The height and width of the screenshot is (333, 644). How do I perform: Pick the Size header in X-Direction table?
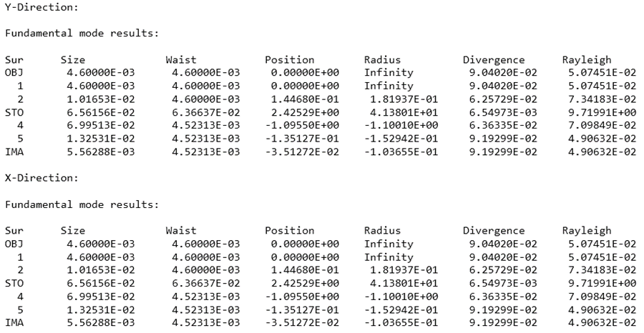(73, 231)
